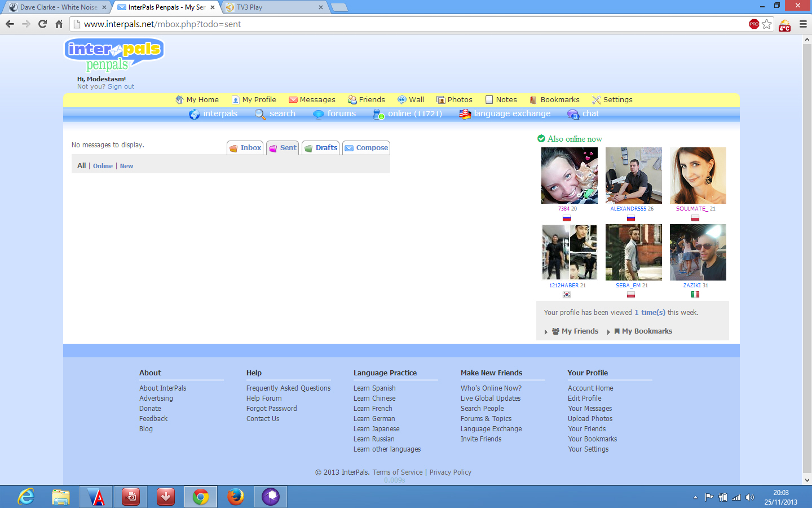Click the Notes page icon
Screen dimensions: 812x508
tap(489, 100)
